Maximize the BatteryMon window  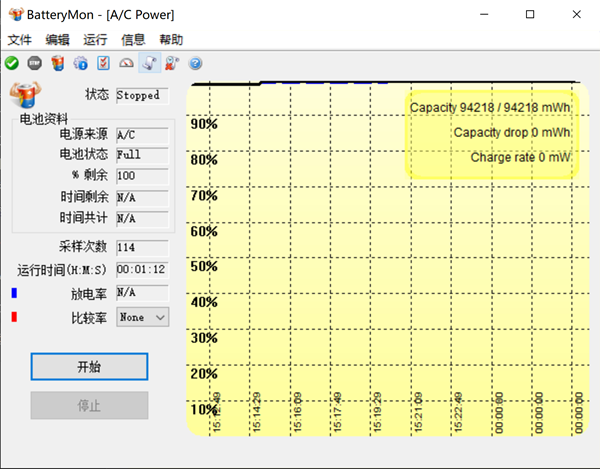coord(530,15)
